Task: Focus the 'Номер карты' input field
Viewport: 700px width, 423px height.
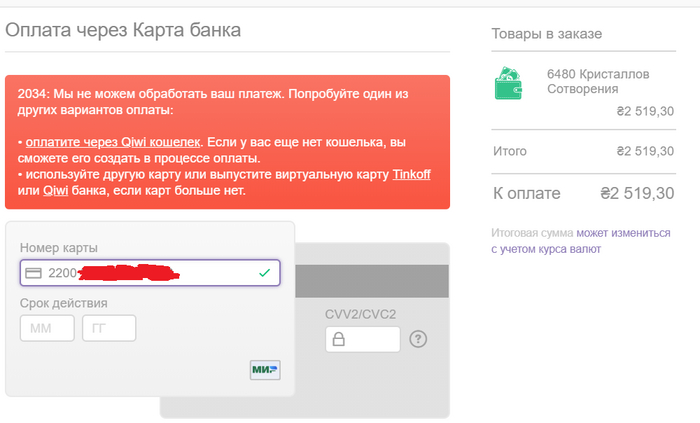Action: click(x=150, y=273)
